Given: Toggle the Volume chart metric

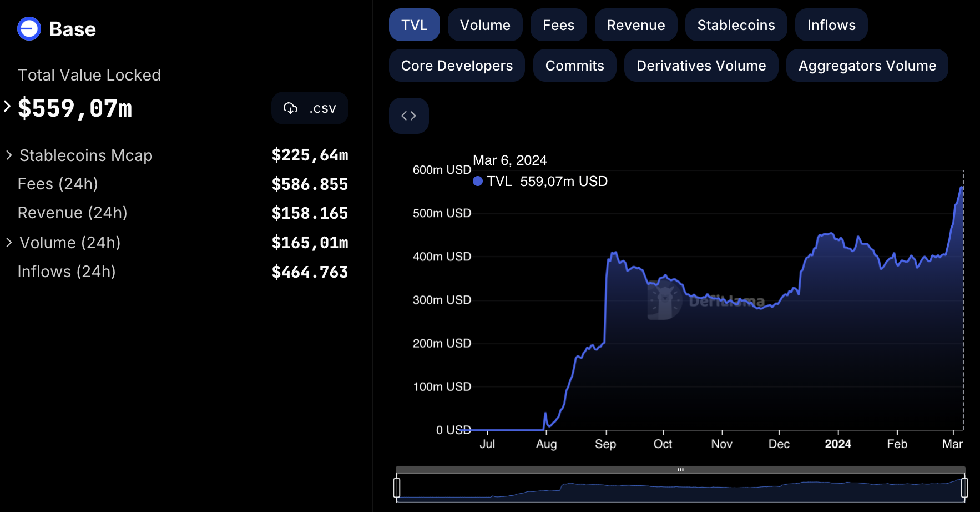Looking at the screenshot, I should pyautogui.click(x=485, y=25).
